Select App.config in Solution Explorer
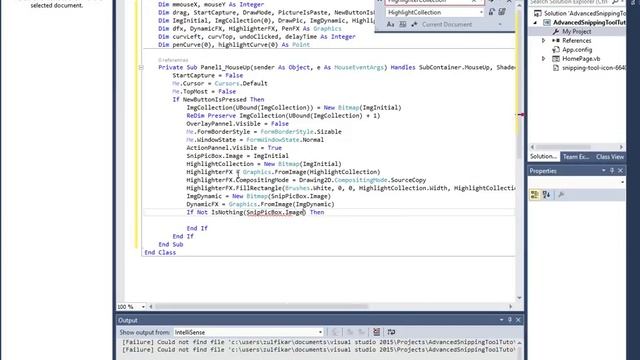This screenshot has height=360, width=640. coord(577,50)
